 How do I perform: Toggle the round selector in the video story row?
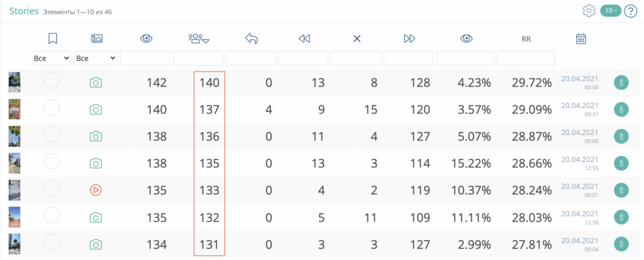point(52,188)
